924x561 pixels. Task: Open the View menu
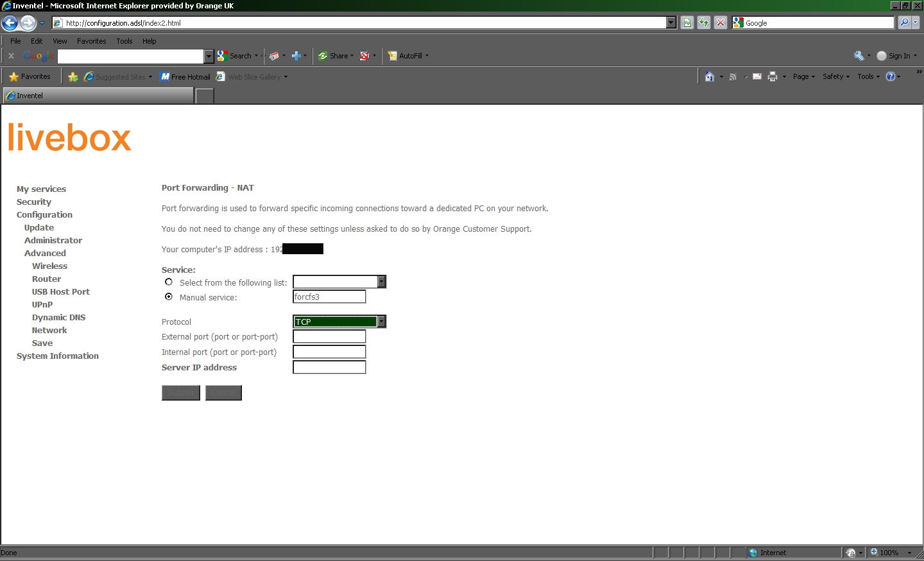[x=60, y=41]
